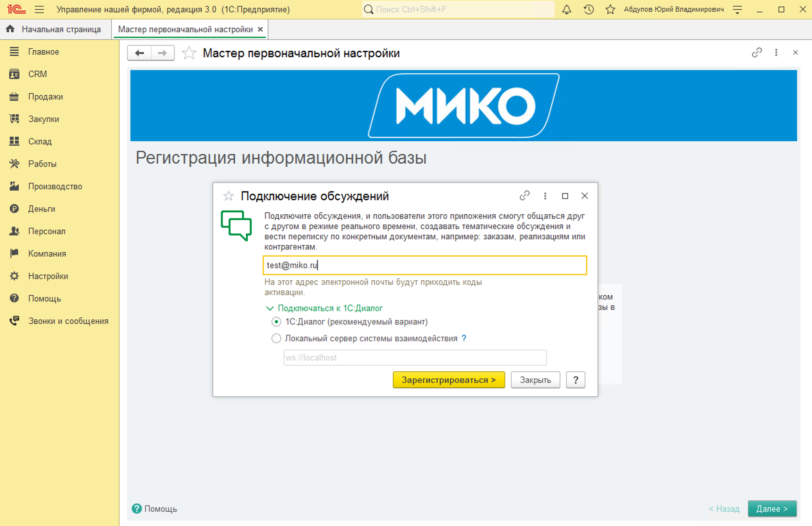This screenshot has height=526, width=812.
Task: Open the main hamburger menu
Action: tap(39, 9)
